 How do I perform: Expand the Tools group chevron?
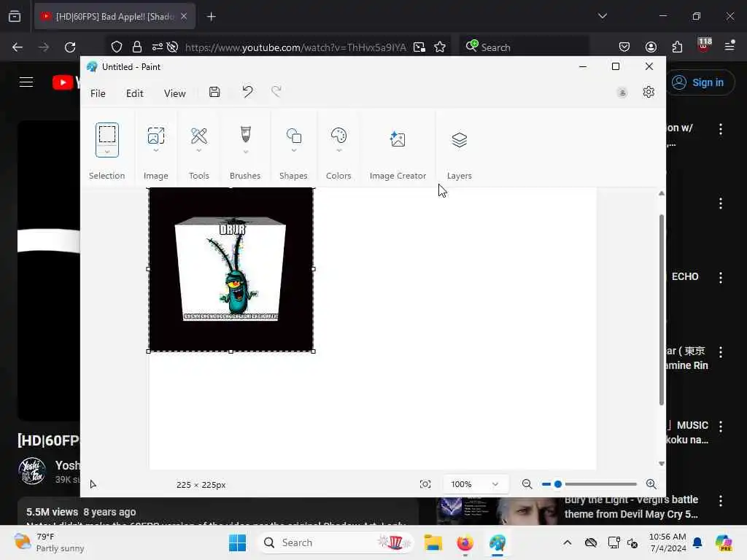(x=198, y=150)
